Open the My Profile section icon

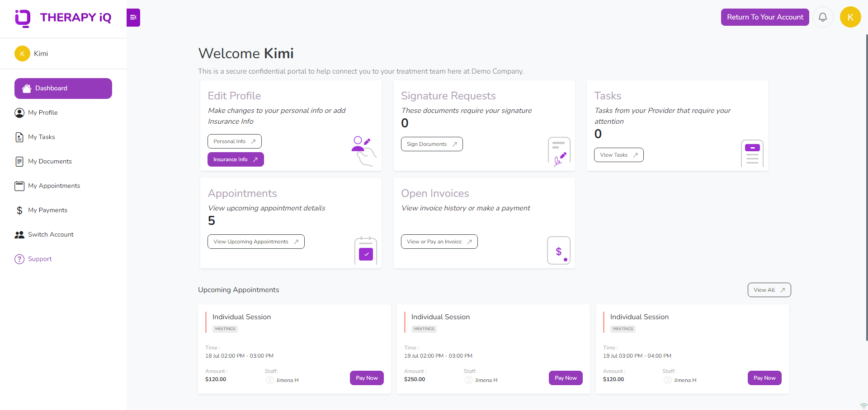click(x=19, y=112)
